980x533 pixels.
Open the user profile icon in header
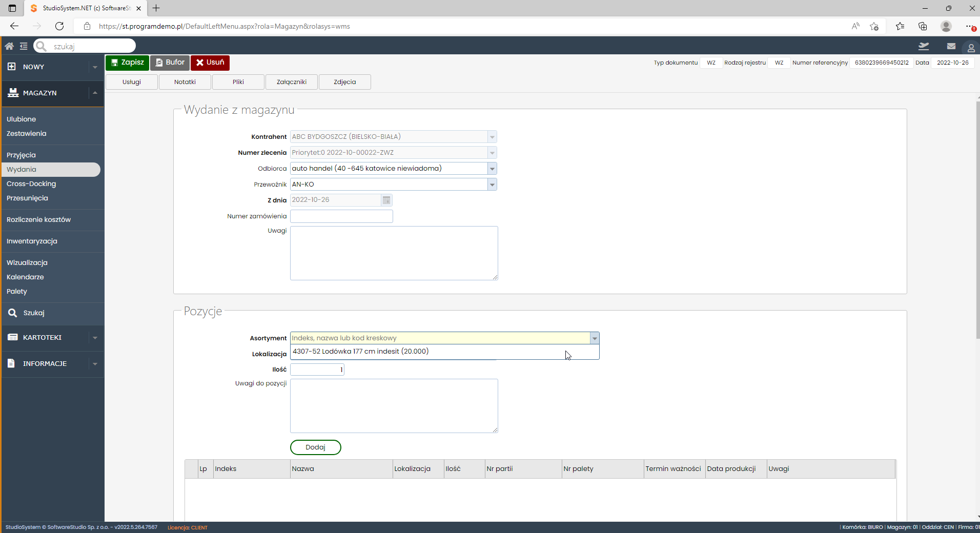[x=971, y=48]
